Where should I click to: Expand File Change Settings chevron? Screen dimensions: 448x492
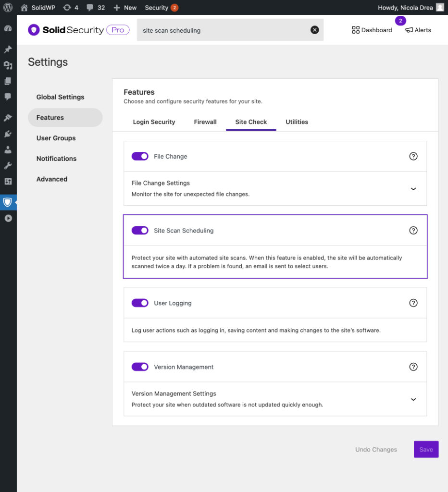pos(413,189)
